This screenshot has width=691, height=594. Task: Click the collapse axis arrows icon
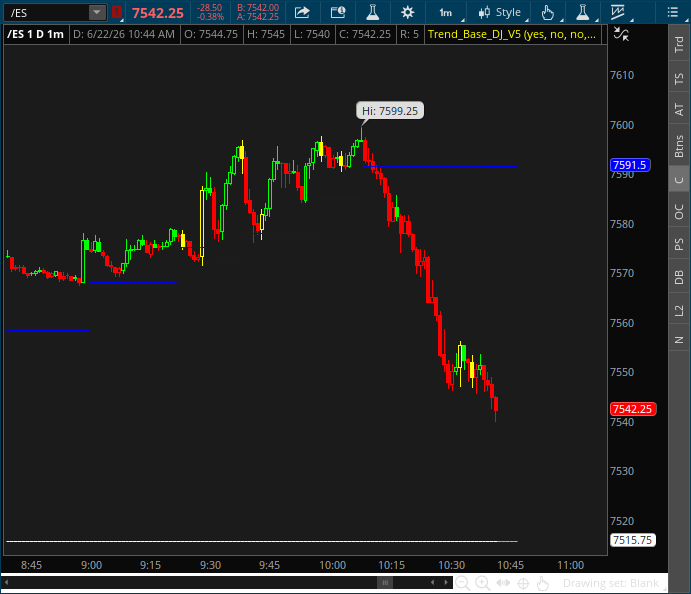[x=621, y=34]
